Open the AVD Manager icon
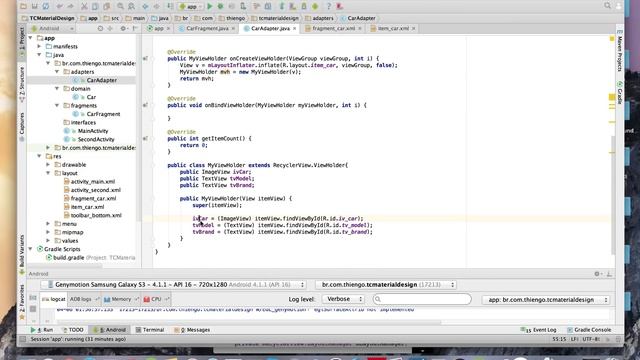Screen dimensions: 640x360 click(293, 6)
